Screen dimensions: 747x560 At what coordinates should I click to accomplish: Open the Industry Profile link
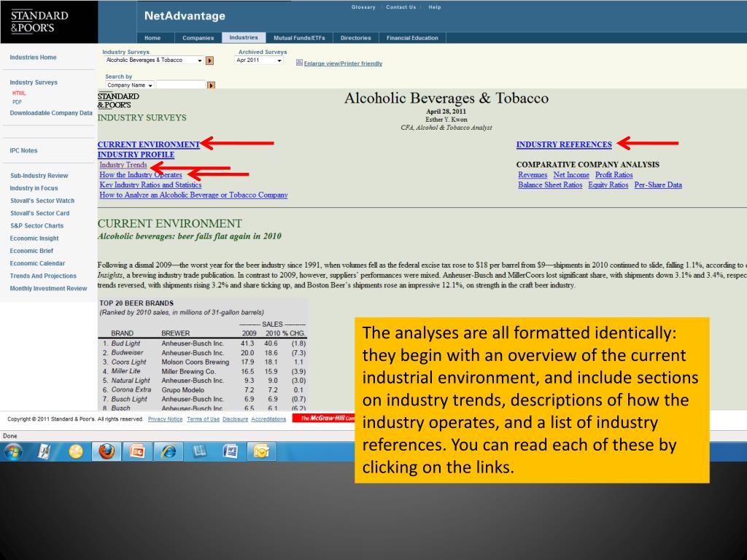coord(136,155)
